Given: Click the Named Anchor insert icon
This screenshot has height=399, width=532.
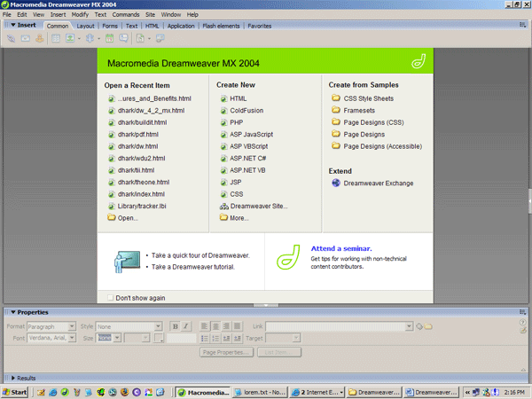Looking at the screenshot, I should point(40,38).
